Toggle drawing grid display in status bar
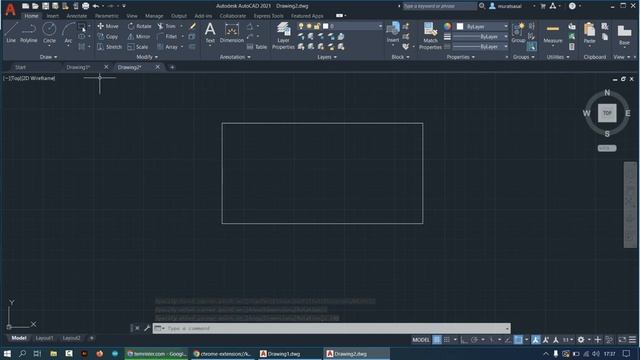Image resolution: width=640 pixels, height=360 pixels. (x=437, y=340)
